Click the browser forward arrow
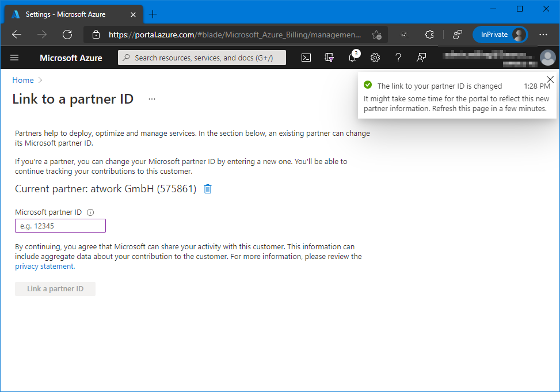The height and width of the screenshot is (392, 560). click(42, 35)
